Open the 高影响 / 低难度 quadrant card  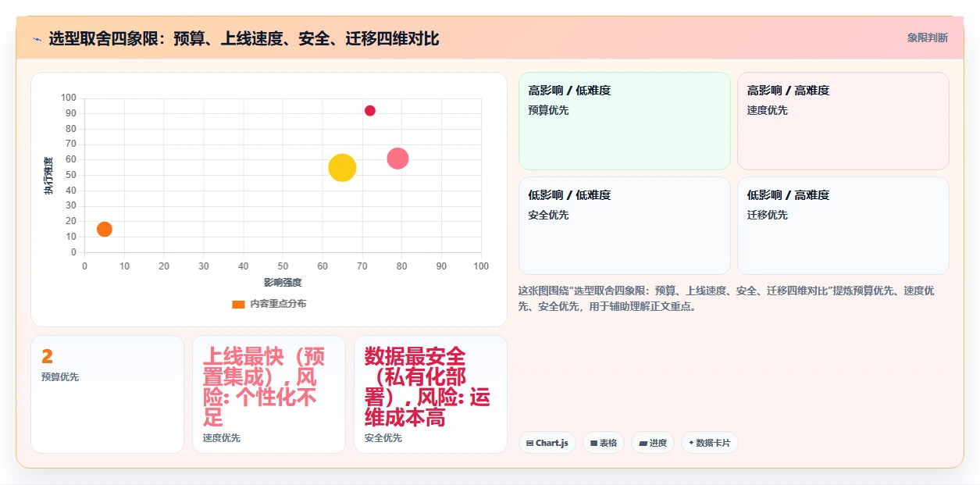(x=625, y=121)
